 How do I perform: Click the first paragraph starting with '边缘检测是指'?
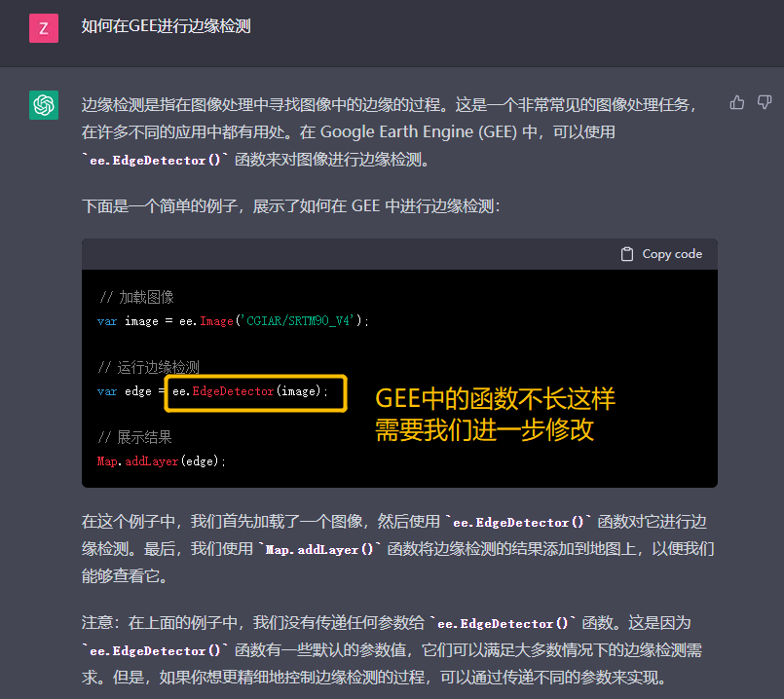coord(390,132)
